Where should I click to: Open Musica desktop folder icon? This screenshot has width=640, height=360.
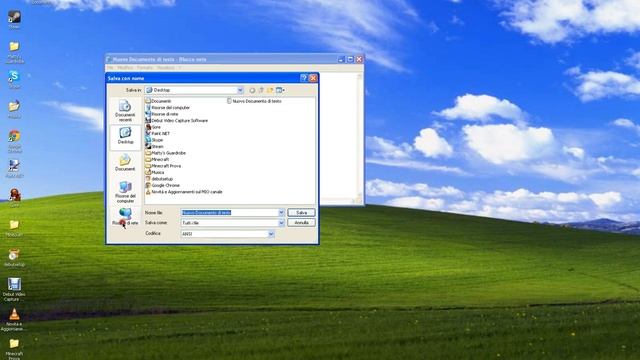coord(14,109)
